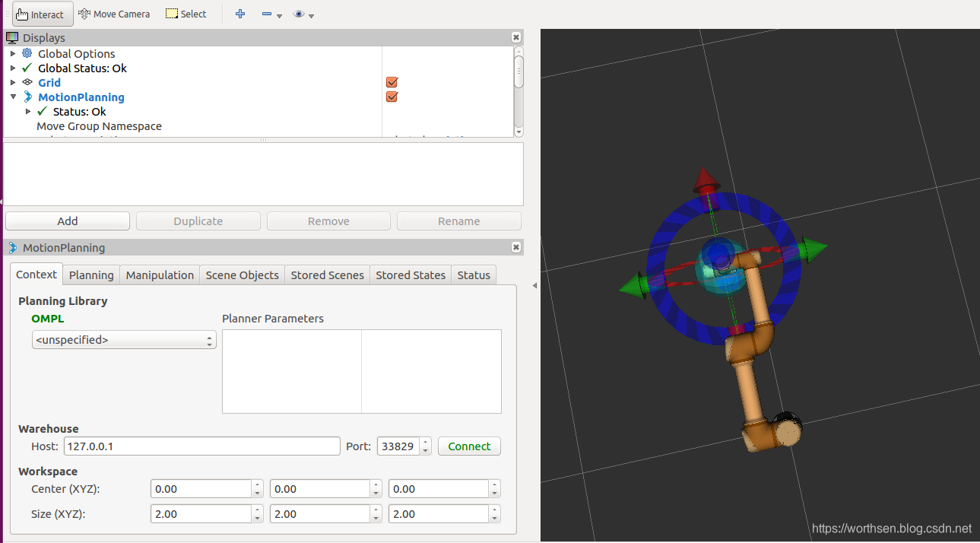Click the Displays tree vertical scrollbar
The width and height of the screenshot is (980, 543).
(519, 90)
